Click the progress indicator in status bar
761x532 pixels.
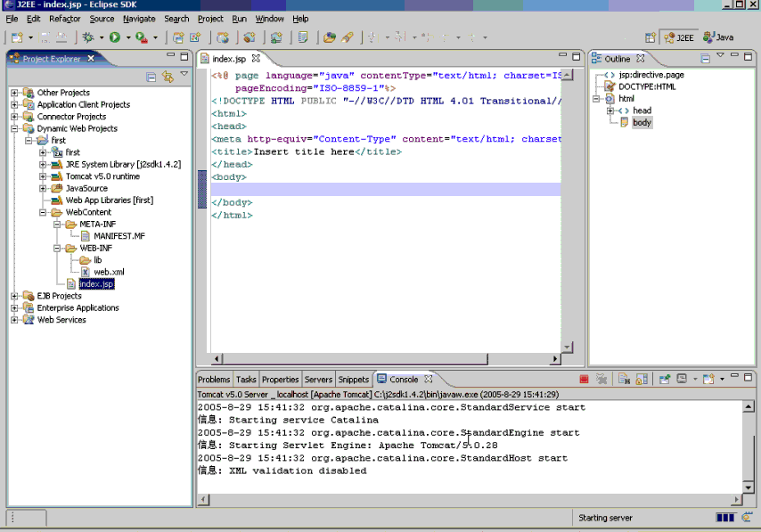tap(725, 518)
